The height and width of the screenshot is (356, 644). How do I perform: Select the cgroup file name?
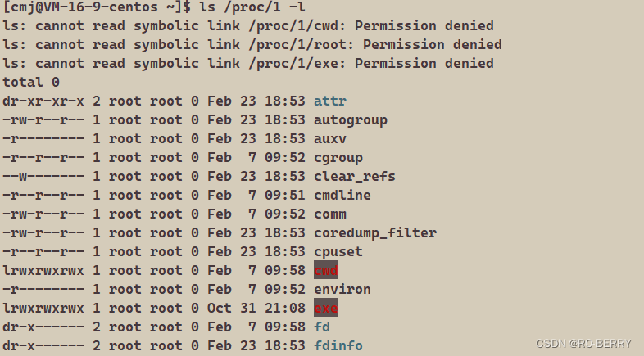tap(338, 158)
